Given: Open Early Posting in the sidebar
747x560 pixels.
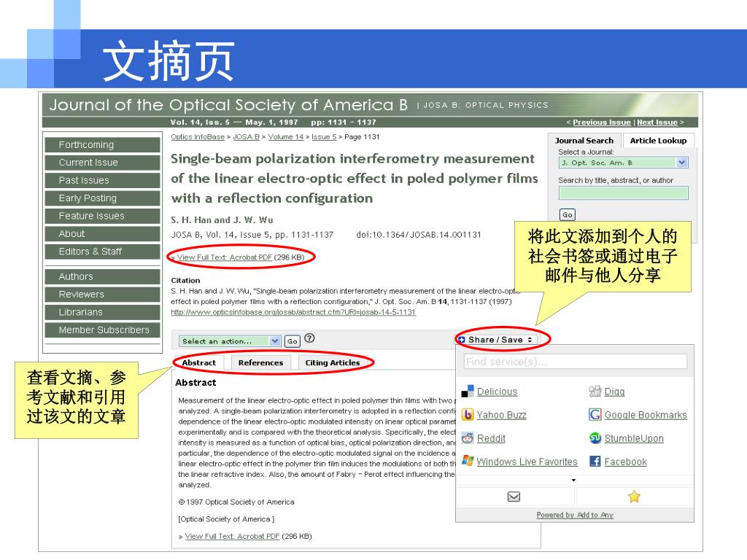Looking at the screenshot, I should 102,198.
